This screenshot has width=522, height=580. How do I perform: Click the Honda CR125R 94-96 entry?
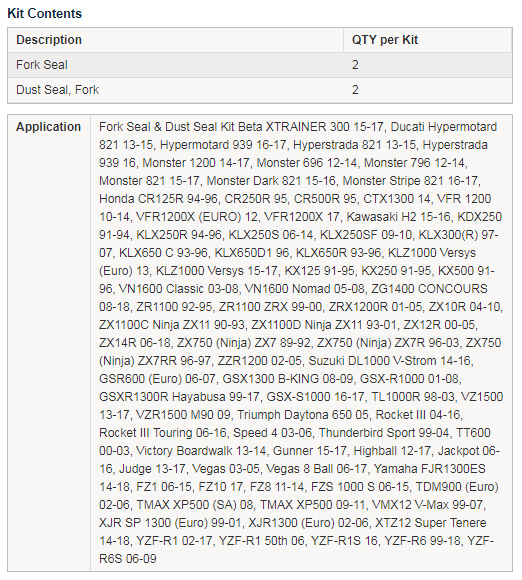(158, 199)
